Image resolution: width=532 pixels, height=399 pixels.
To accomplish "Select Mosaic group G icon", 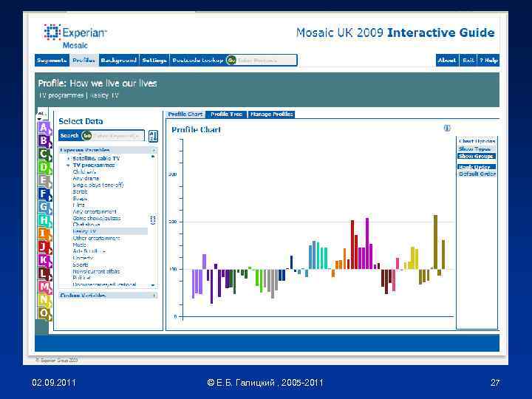I will point(44,207).
